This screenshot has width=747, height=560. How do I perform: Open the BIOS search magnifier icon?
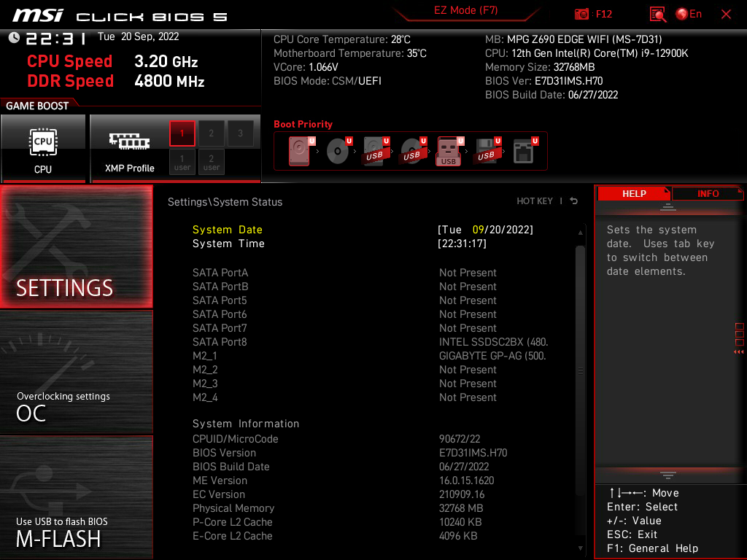tap(658, 15)
